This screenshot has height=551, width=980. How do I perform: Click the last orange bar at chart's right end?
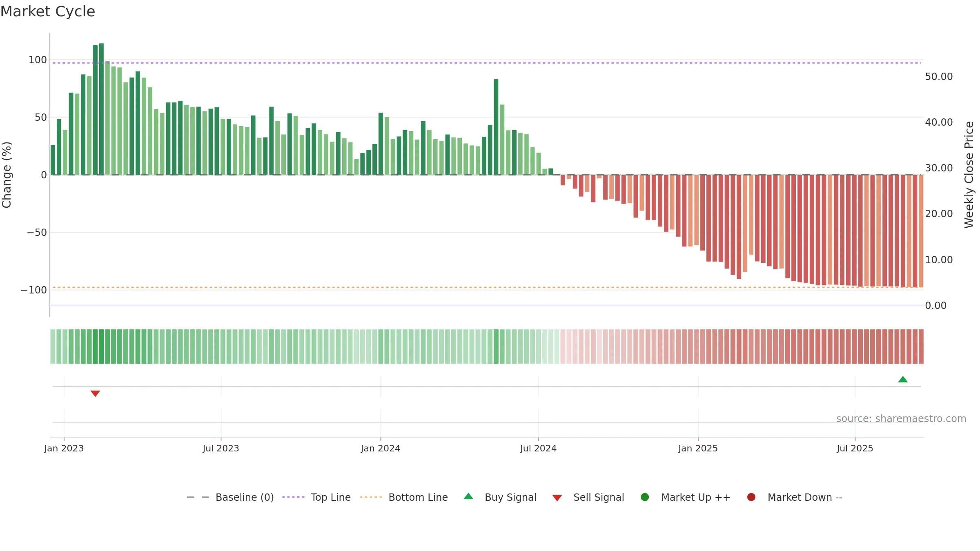(x=921, y=231)
